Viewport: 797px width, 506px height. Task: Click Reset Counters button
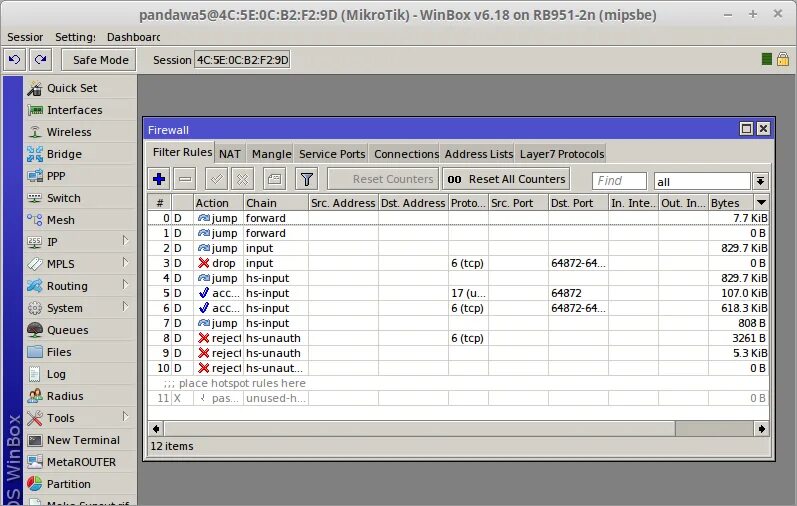pyautogui.click(x=383, y=179)
